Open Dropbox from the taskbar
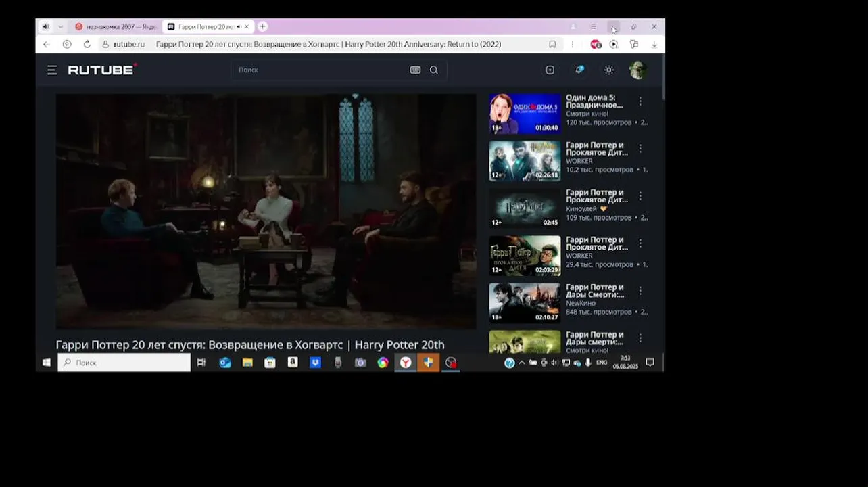The image size is (868, 487). [x=315, y=363]
